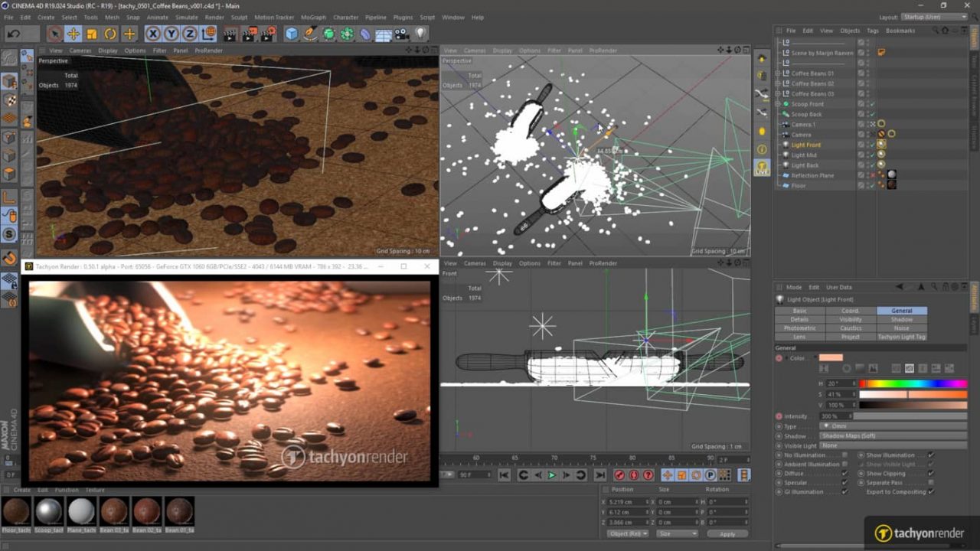
Task: Enable the No Illumination checkbox
Action: [x=844, y=455]
